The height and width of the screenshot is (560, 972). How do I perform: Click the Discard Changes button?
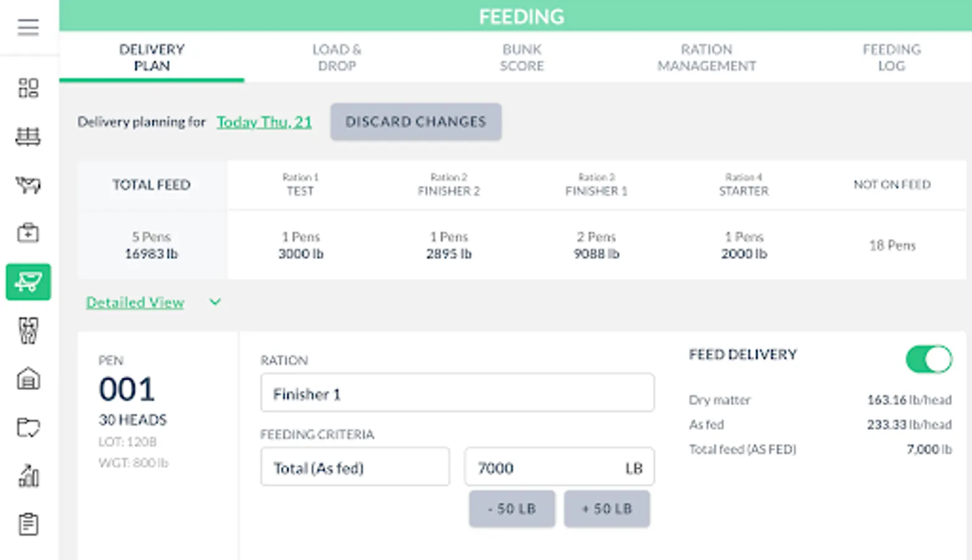(416, 122)
